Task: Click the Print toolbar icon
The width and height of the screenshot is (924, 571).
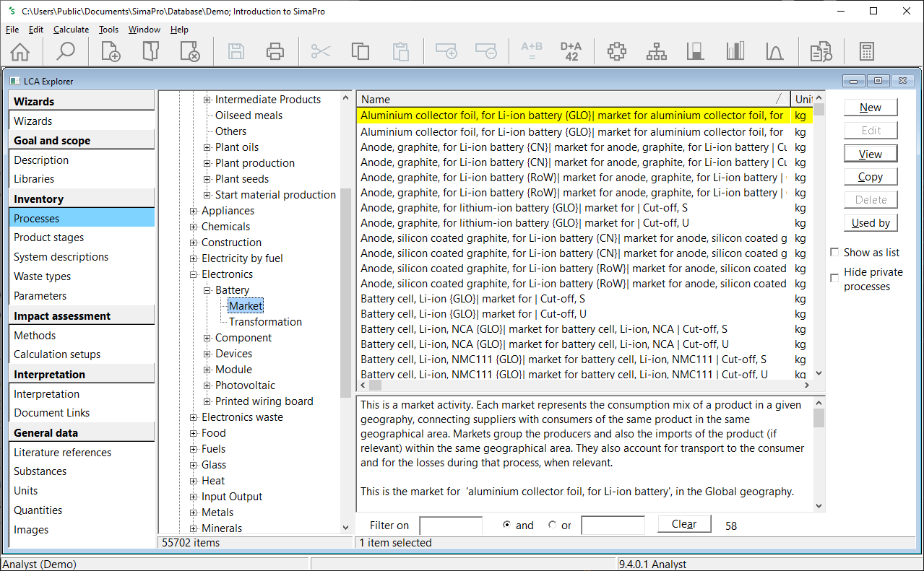Action: [275, 51]
